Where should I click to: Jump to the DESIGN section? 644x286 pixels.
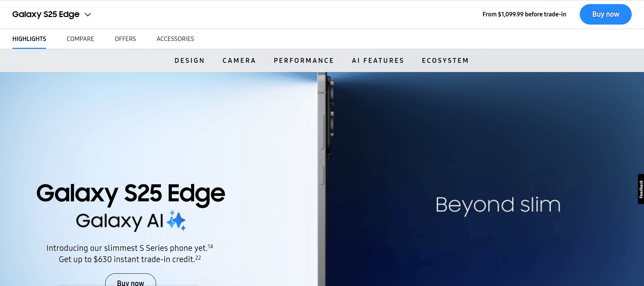pyautogui.click(x=190, y=60)
